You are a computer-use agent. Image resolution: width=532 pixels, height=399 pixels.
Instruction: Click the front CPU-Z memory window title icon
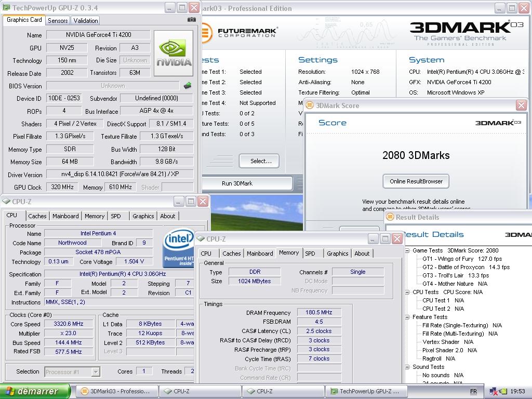pyautogui.click(x=201, y=238)
